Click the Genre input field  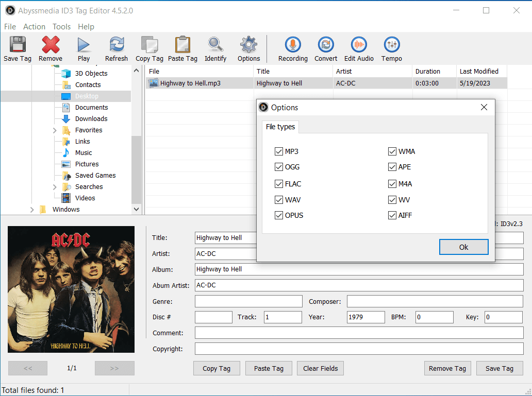pyautogui.click(x=248, y=301)
